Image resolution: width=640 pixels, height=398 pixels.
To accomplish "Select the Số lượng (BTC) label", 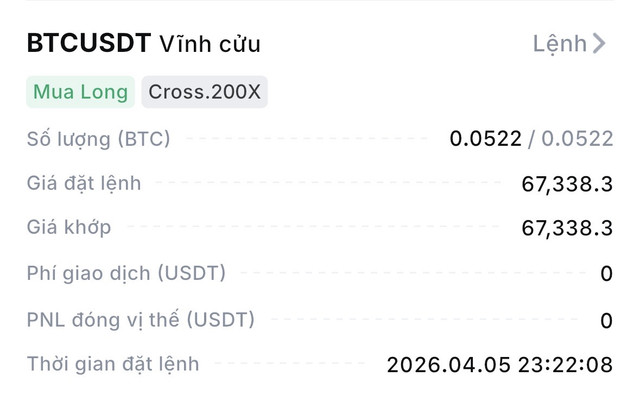I will [98, 139].
